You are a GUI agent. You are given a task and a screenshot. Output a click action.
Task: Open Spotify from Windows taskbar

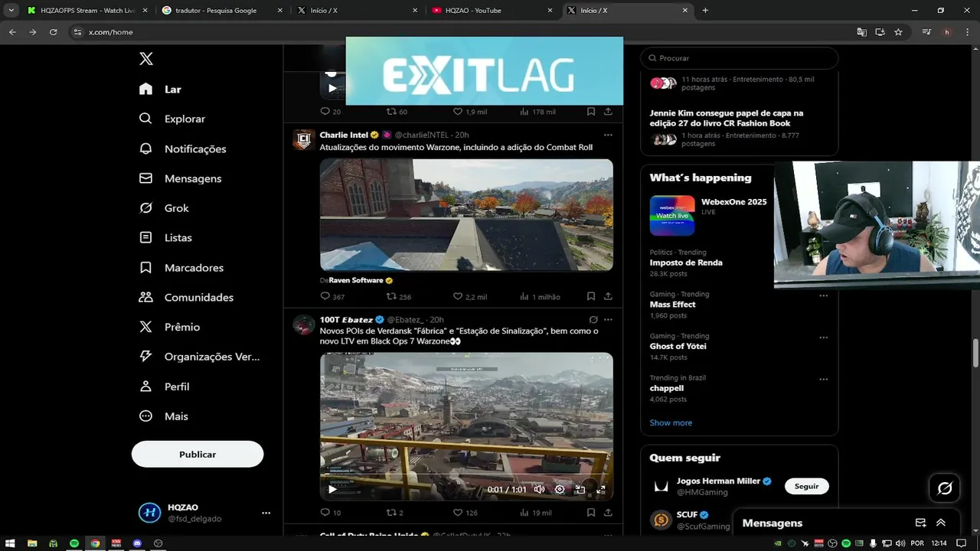[x=74, y=543]
